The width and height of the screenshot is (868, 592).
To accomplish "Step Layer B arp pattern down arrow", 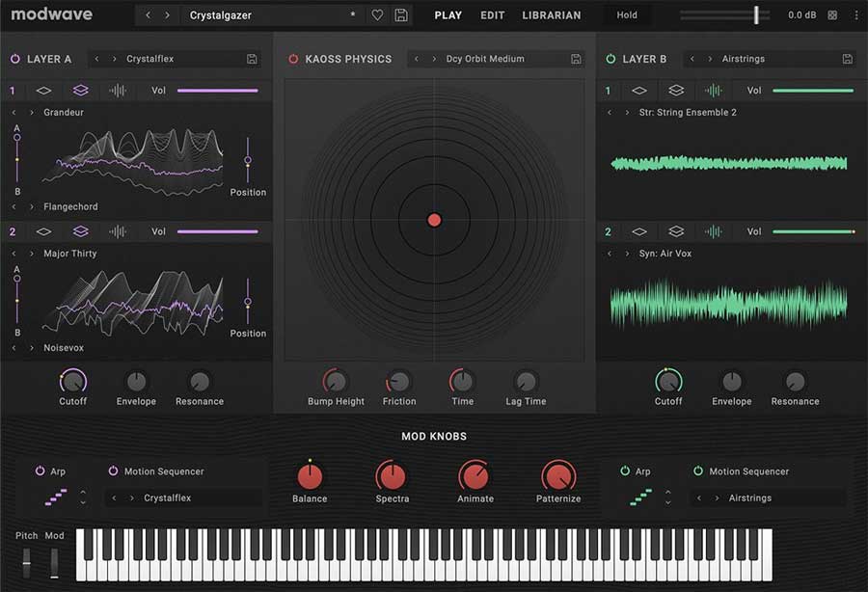I will pos(668,503).
